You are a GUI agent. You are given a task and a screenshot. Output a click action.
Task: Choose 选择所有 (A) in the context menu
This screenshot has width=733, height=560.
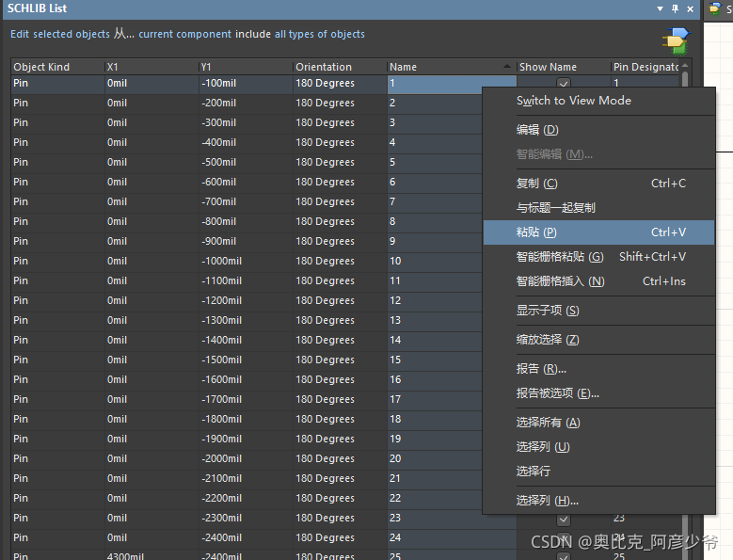598,423
